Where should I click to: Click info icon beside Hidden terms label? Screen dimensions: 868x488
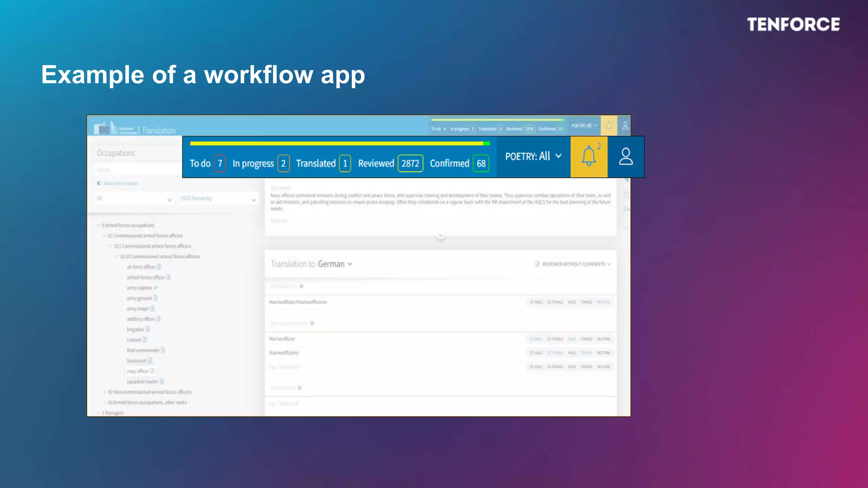[300, 388]
